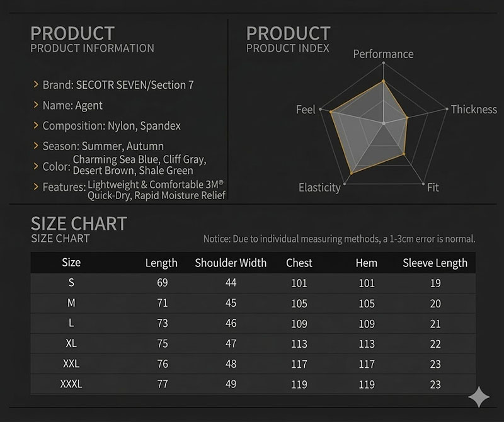Select the Thickness label on the radar chart
The height and width of the screenshot is (422, 504).
[x=474, y=110]
